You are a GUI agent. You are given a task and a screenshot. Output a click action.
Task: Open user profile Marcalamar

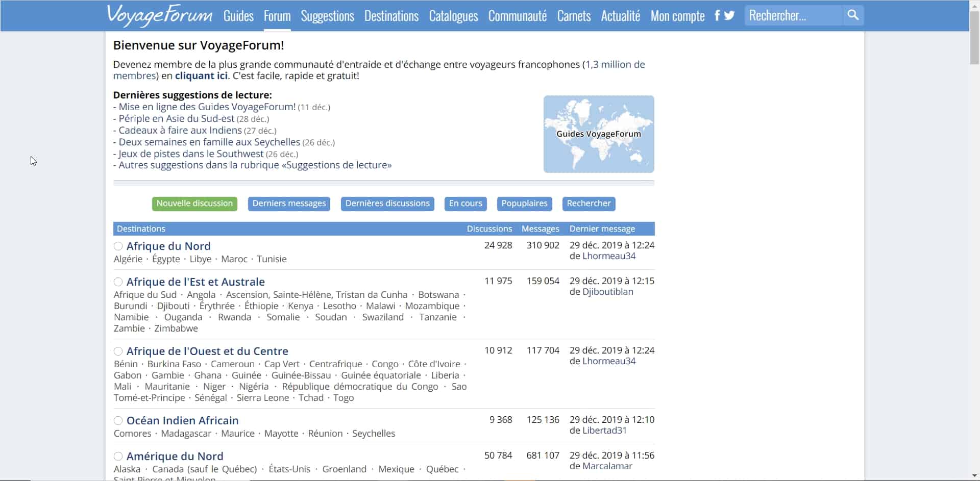tap(607, 466)
